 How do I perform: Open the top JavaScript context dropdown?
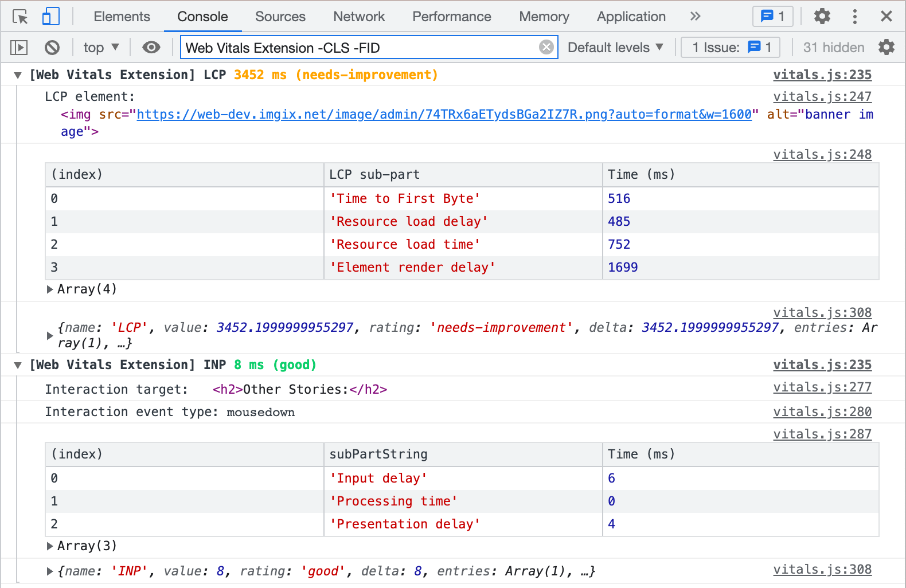pyautogui.click(x=101, y=48)
